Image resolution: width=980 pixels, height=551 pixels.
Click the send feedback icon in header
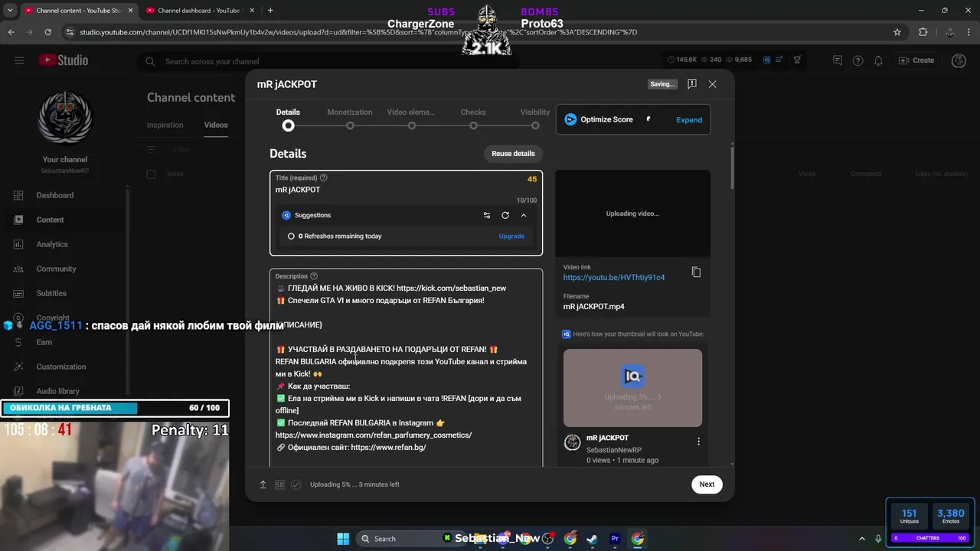click(x=837, y=60)
